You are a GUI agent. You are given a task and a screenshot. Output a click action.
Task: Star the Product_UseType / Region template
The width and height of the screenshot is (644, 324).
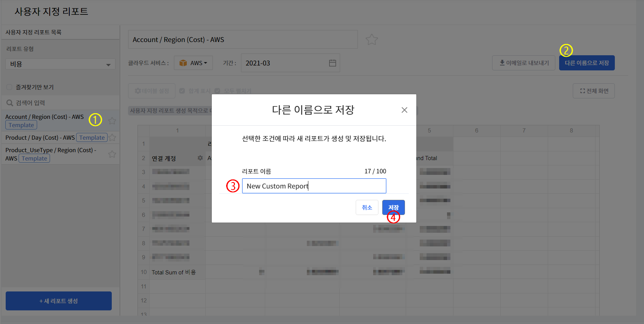pos(112,154)
